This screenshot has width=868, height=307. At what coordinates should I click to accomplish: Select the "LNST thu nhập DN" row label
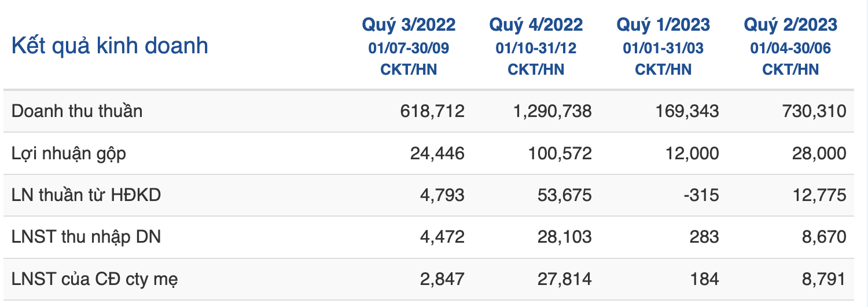point(86,237)
